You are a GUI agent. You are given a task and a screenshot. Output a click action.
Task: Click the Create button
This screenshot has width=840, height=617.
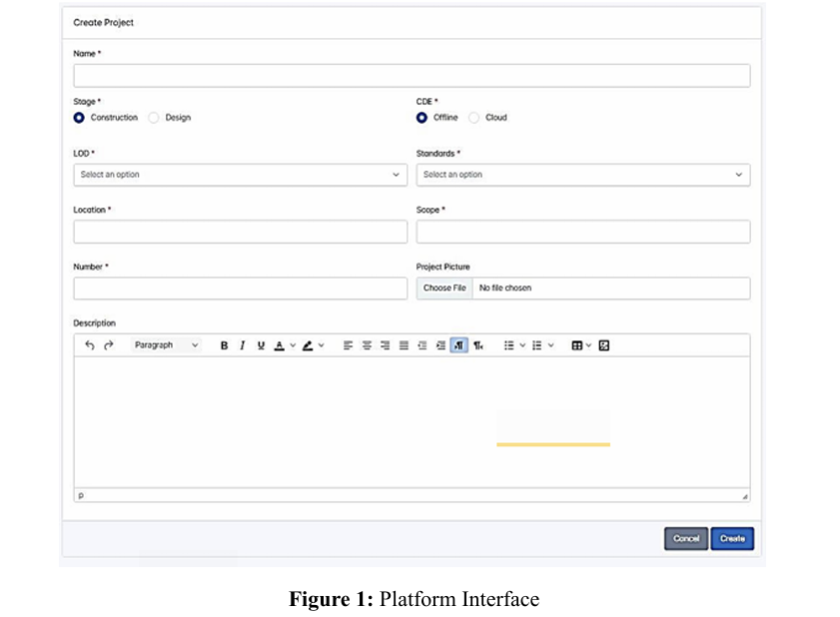click(732, 539)
